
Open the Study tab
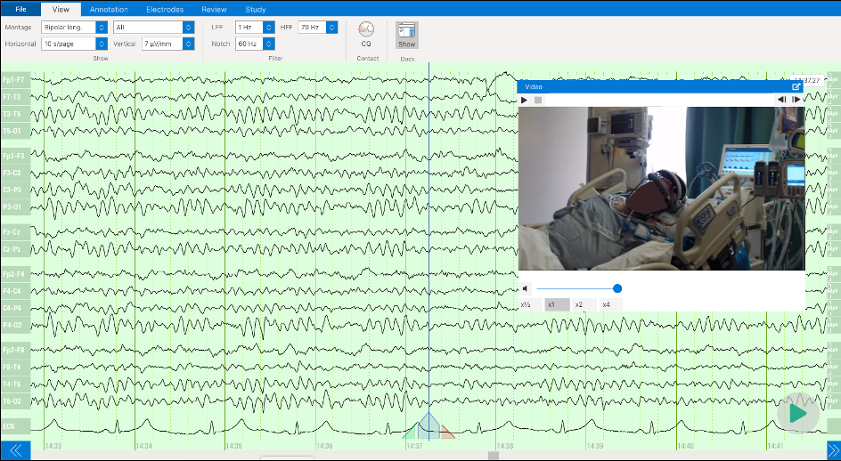(x=255, y=9)
